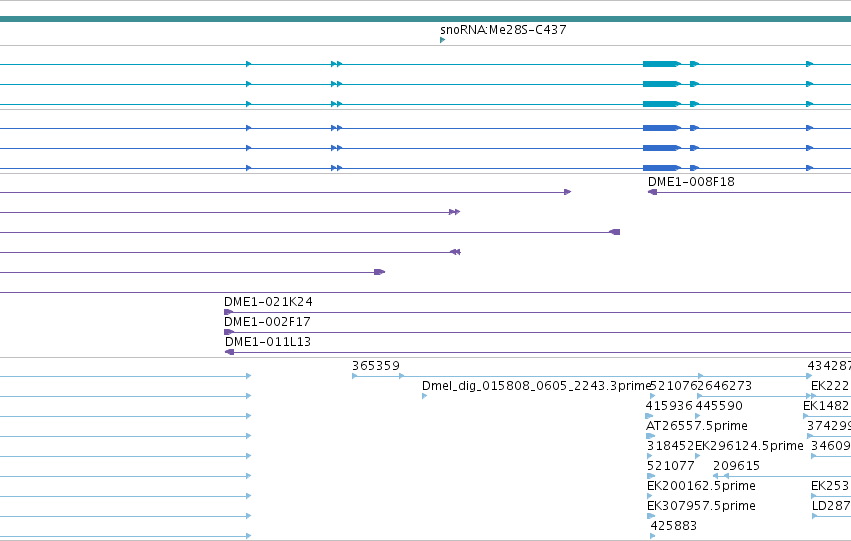
Task: Select the purple arrowhead under DME1-002F17
Action: [x=228, y=332]
